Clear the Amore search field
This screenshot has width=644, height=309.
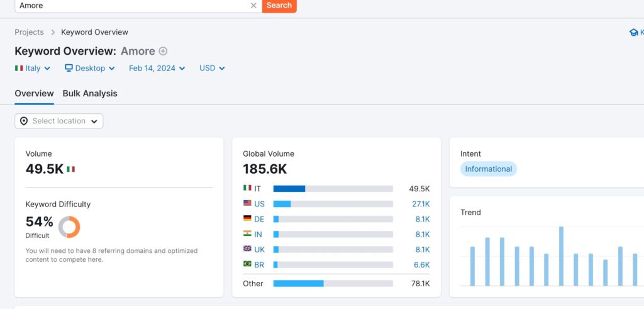253,5
